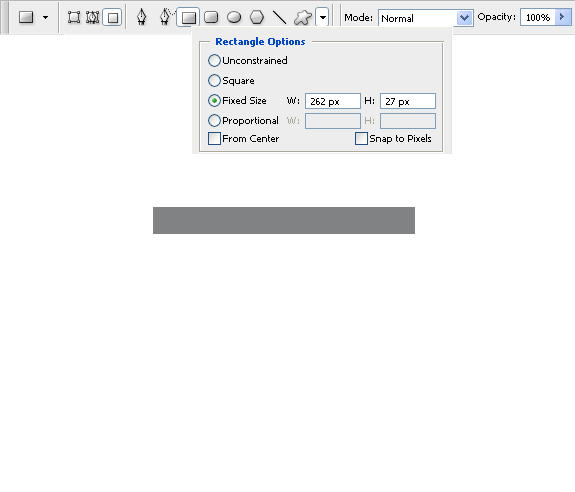Open the tool preset picker dropdown arrow
575x492 pixels.
(45, 17)
